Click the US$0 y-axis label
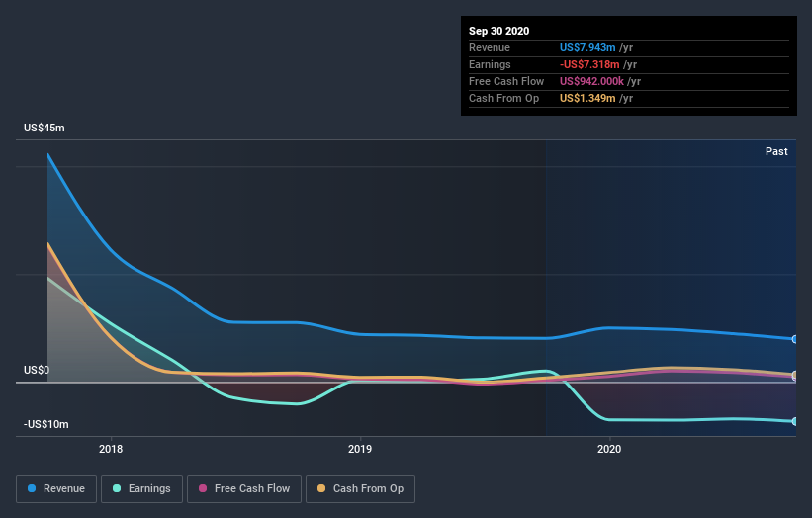 click(37, 370)
